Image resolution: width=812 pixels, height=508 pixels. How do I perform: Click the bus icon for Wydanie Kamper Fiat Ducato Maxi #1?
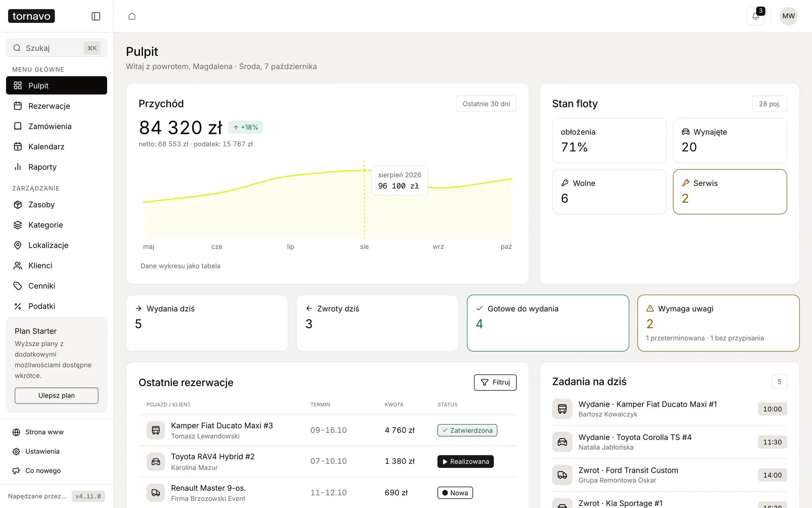click(562, 409)
